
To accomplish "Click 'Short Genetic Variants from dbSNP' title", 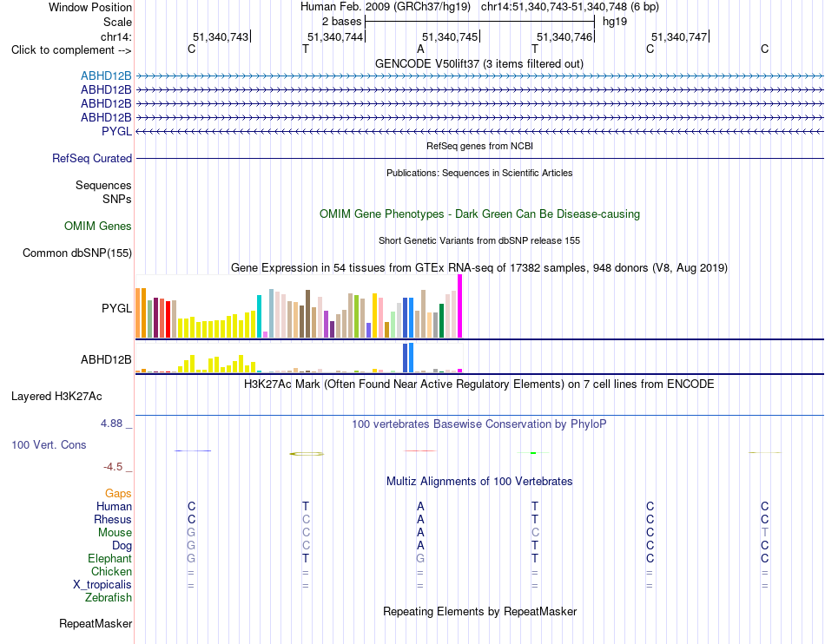I will click(479, 240).
